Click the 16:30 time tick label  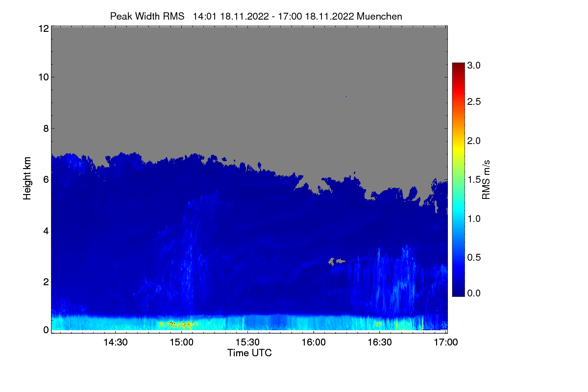379,343
